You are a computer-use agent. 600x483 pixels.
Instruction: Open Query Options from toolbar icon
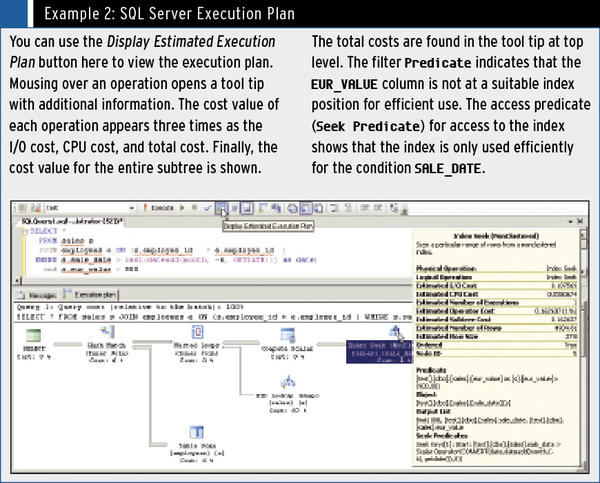click(234, 208)
